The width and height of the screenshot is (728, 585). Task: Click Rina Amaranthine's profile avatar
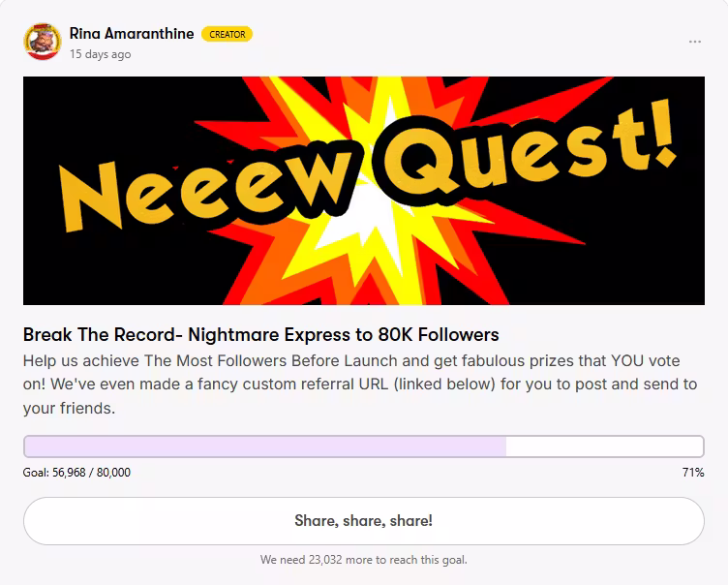[x=43, y=42]
